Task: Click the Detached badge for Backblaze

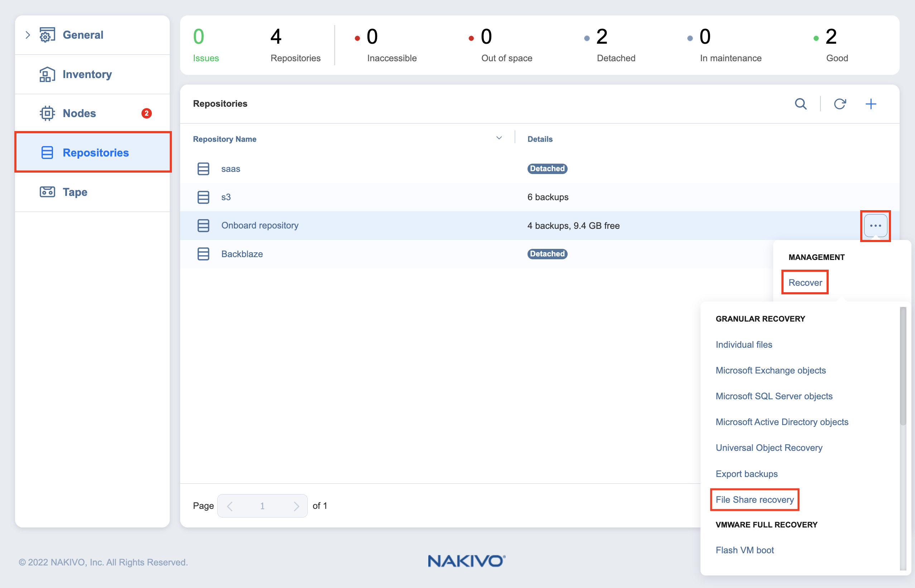Action: pyautogui.click(x=548, y=254)
